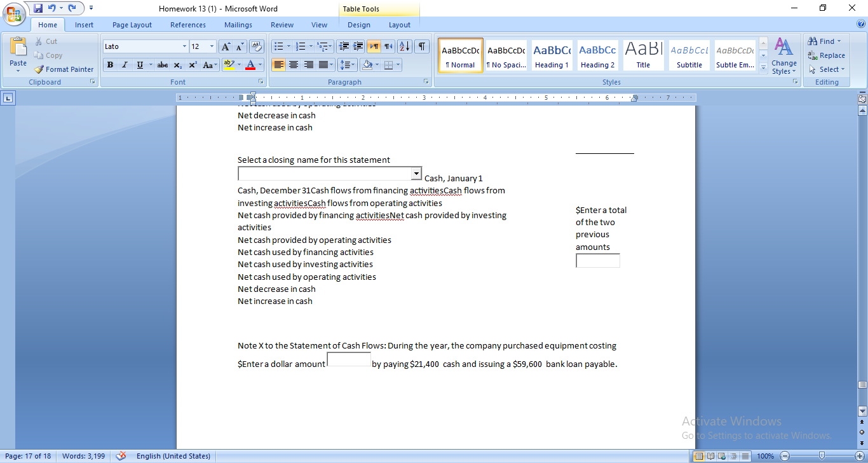Select the Format Painter tool

click(64, 69)
